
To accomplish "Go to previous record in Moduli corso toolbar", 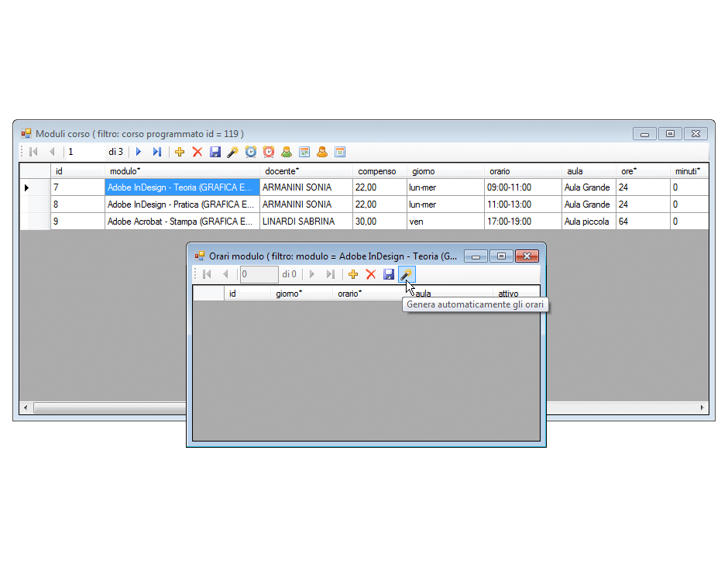I will coord(52,152).
